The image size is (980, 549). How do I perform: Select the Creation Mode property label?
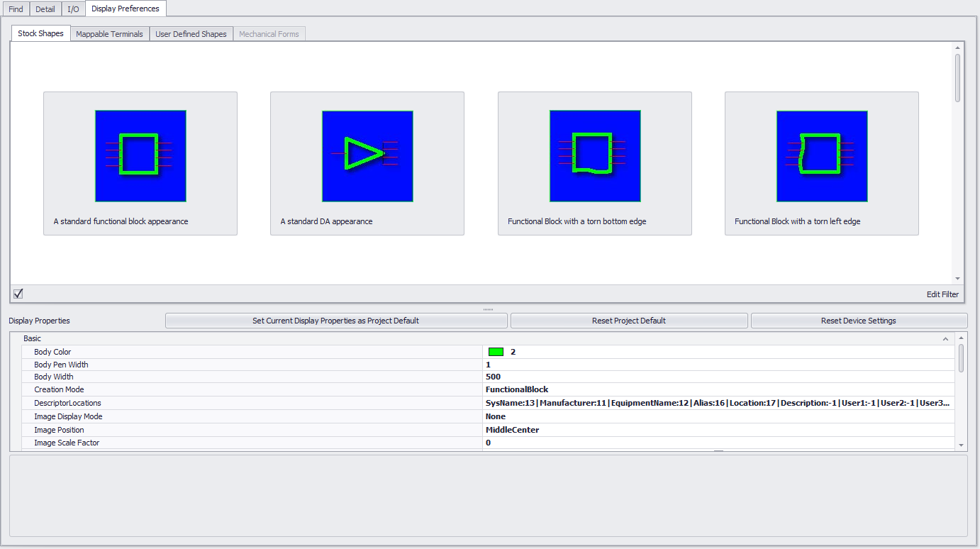coord(59,389)
